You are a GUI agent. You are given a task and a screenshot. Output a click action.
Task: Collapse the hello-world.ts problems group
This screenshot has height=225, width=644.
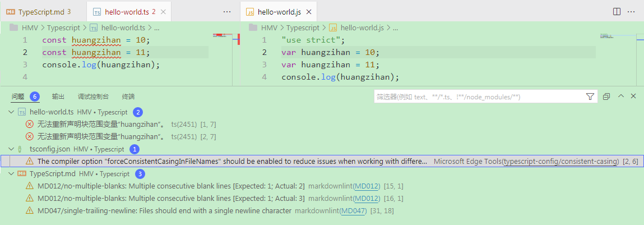tap(11, 112)
